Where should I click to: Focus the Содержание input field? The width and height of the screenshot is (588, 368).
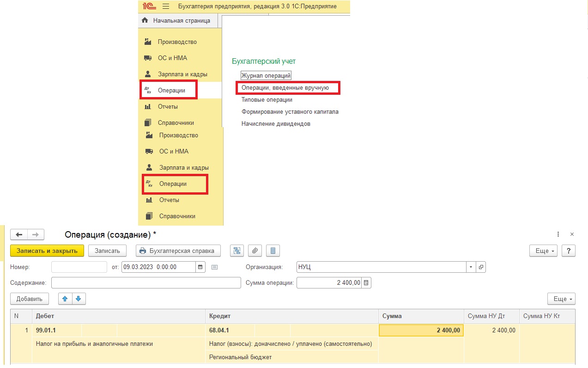click(146, 282)
